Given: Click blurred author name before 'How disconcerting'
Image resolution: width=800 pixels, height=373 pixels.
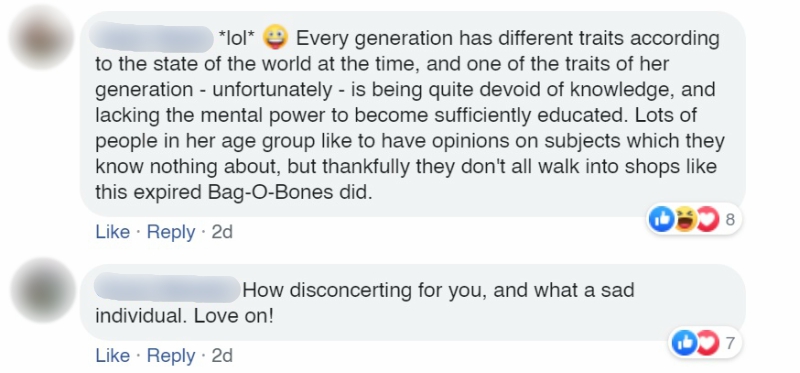Looking at the screenshot, I should (167, 289).
